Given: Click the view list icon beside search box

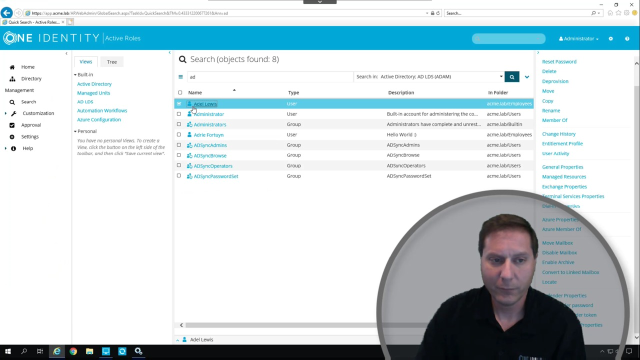Looking at the screenshot, I should (181, 77).
